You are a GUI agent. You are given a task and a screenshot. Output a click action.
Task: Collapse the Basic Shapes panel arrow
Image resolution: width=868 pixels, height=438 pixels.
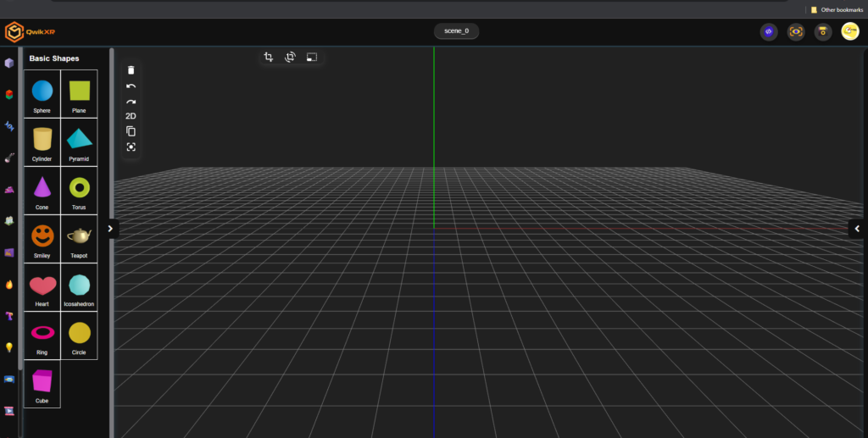111,229
